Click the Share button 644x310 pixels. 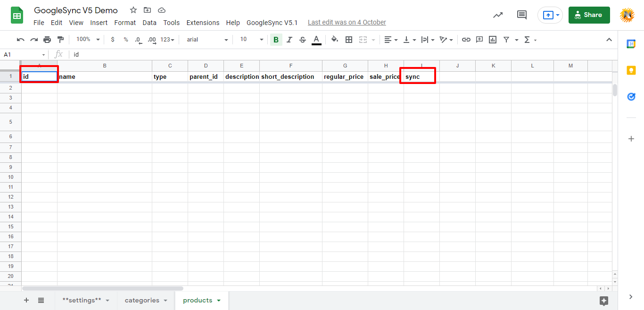588,15
